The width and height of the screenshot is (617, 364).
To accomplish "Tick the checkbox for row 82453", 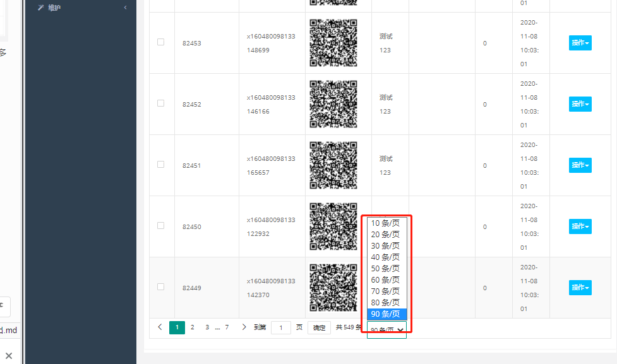I will [160, 42].
